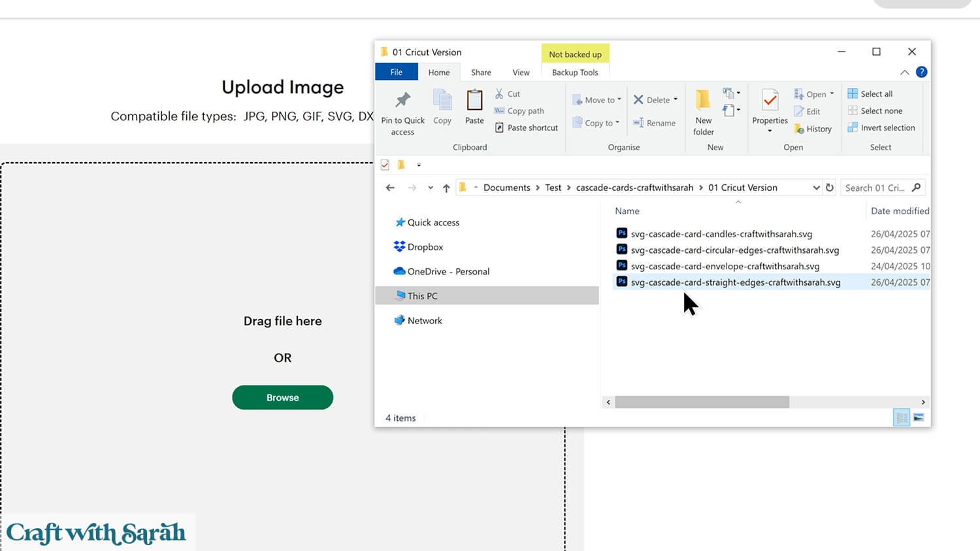Toggle the quick access toolbar checkbox icon
This screenshot has height=551, width=980.
[x=385, y=165]
